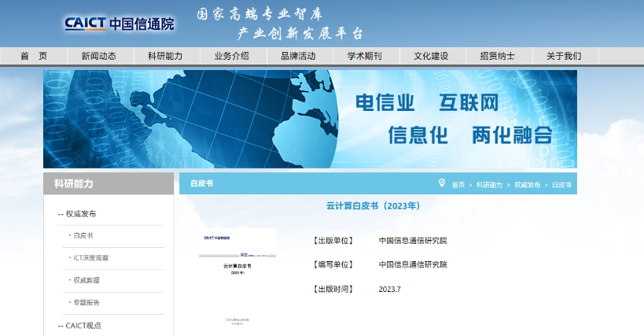The height and width of the screenshot is (336, 644).
Task: Open the 业务介绍 navigation item
Action: tap(231, 56)
